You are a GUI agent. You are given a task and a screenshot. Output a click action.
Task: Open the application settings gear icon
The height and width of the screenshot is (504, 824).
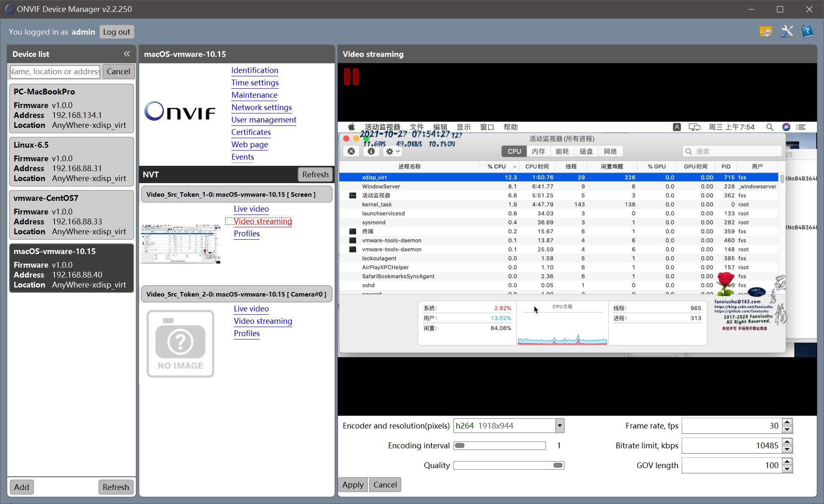[x=765, y=32]
